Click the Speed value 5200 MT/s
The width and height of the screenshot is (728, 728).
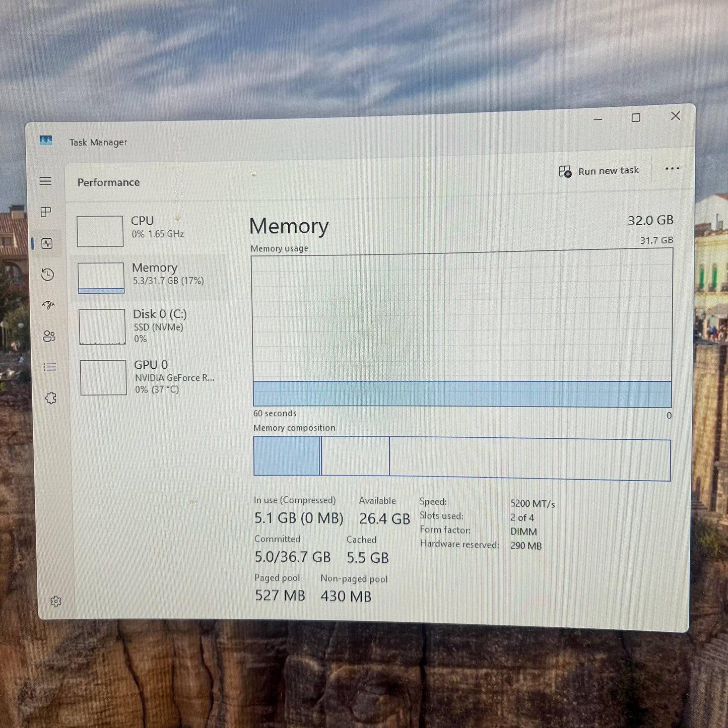tap(533, 504)
